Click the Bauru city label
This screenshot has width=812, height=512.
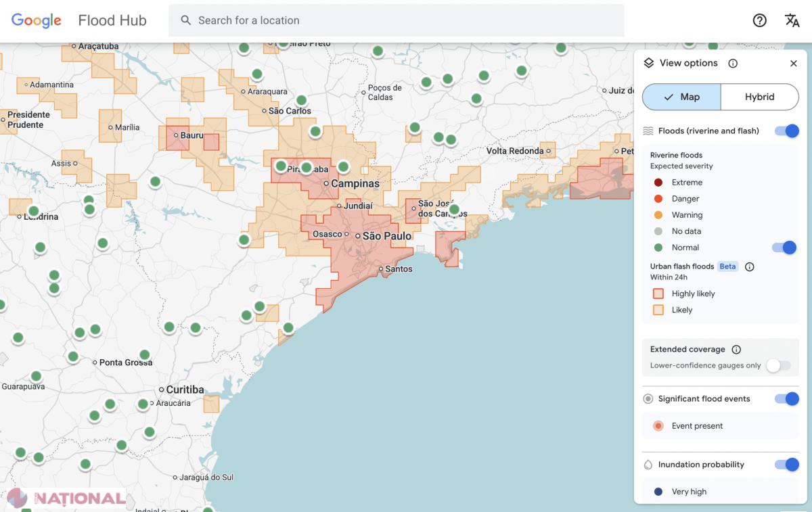point(192,135)
